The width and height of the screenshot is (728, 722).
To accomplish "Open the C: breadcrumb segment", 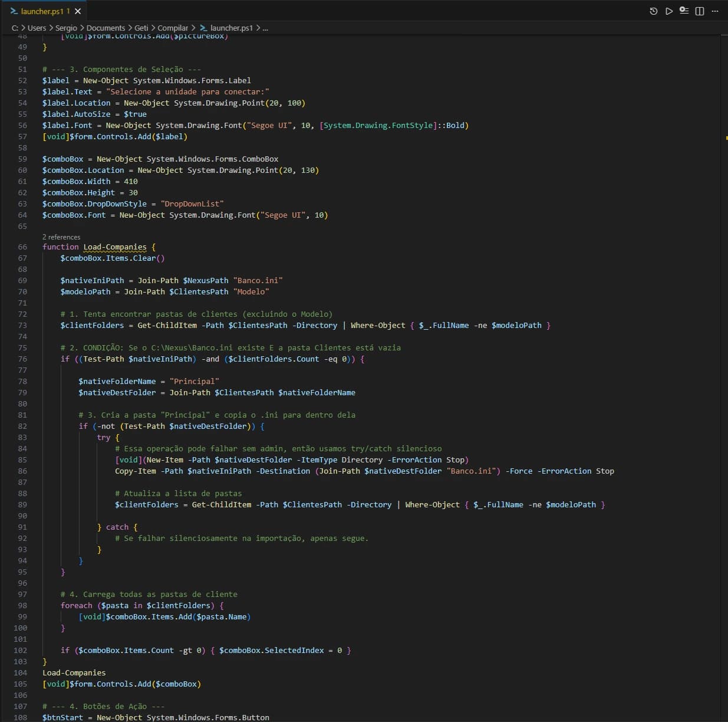I will 15,28.
